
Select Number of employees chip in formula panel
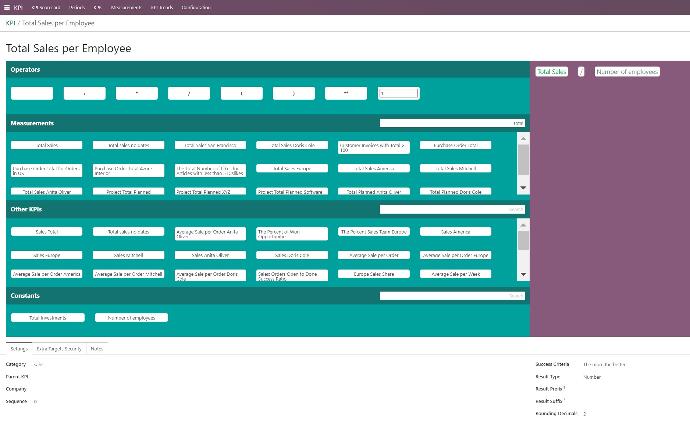[x=627, y=71]
